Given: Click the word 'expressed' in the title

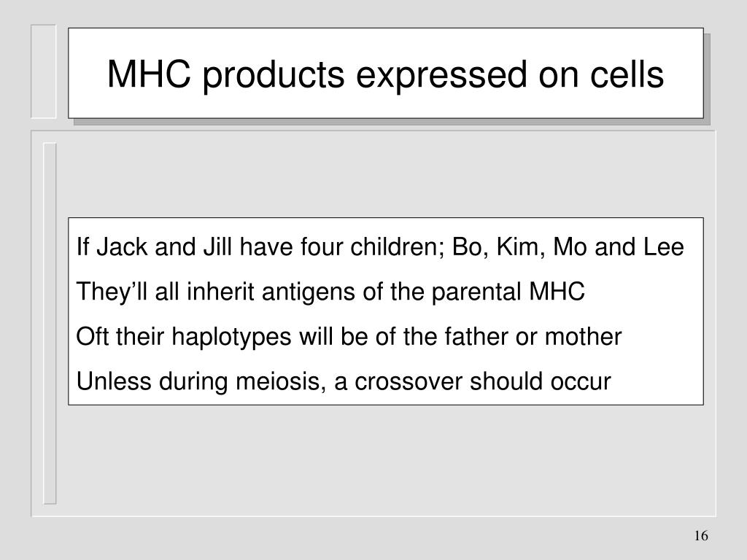Looking at the screenshot, I should click(x=441, y=76).
